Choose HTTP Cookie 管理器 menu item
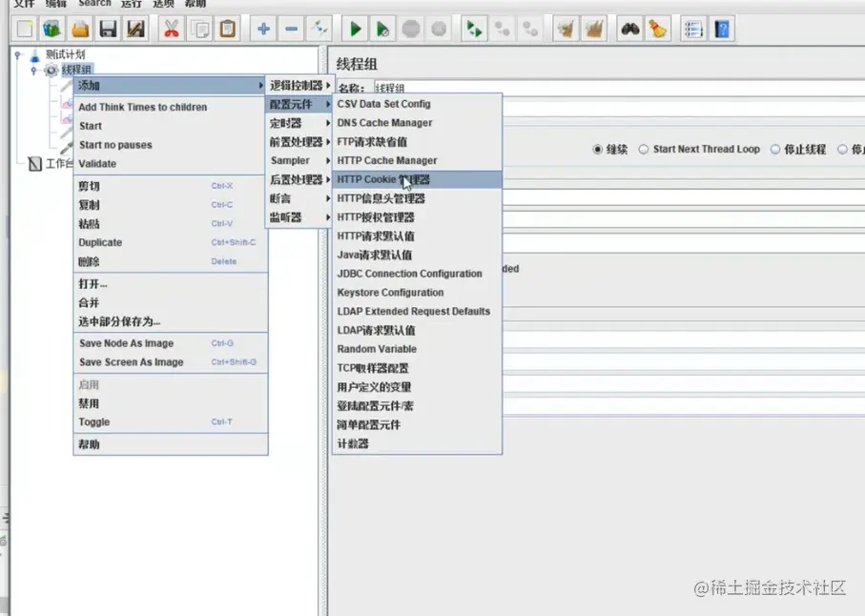The width and height of the screenshot is (865, 616). [x=417, y=179]
